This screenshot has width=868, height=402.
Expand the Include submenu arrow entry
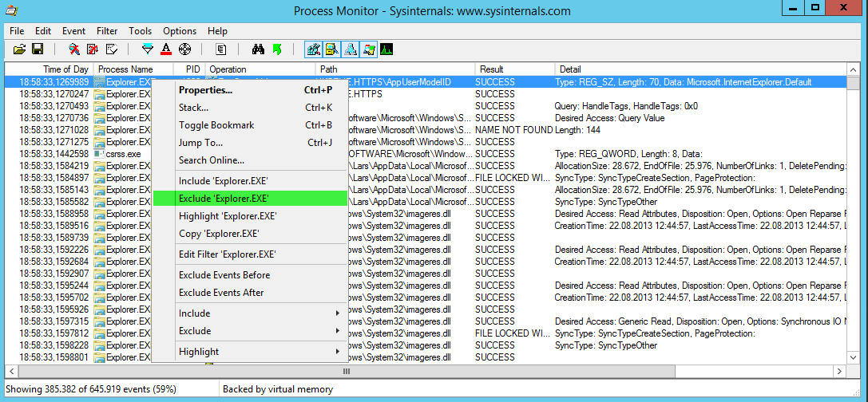pyautogui.click(x=250, y=313)
